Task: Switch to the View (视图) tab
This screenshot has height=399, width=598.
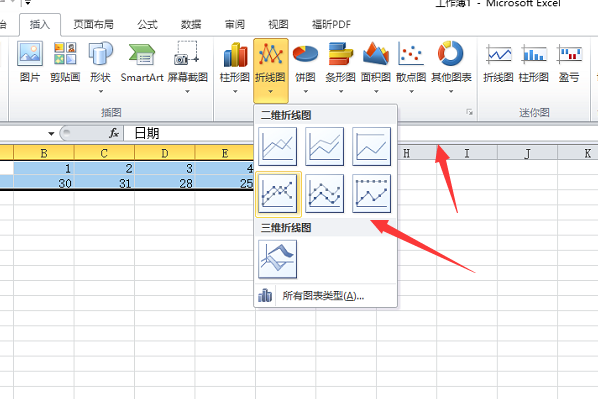Action: click(278, 25)
